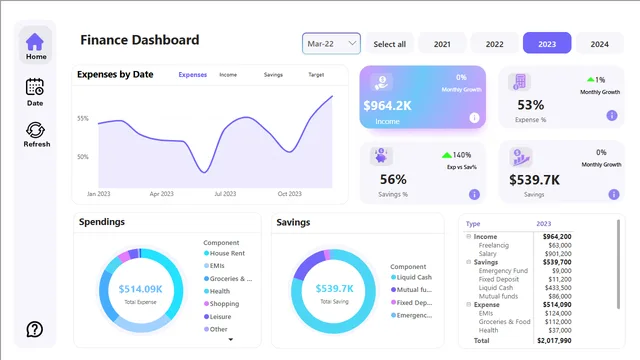Viewport: 640px width, 360px height.
Task: Filter by year 2022
Action: click(494, 44)
